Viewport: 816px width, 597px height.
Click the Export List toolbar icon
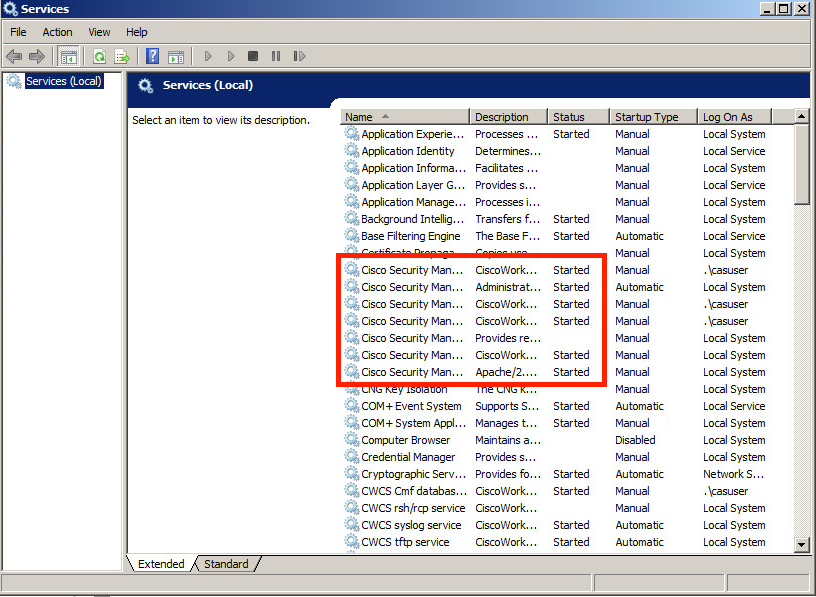[122, 56]
